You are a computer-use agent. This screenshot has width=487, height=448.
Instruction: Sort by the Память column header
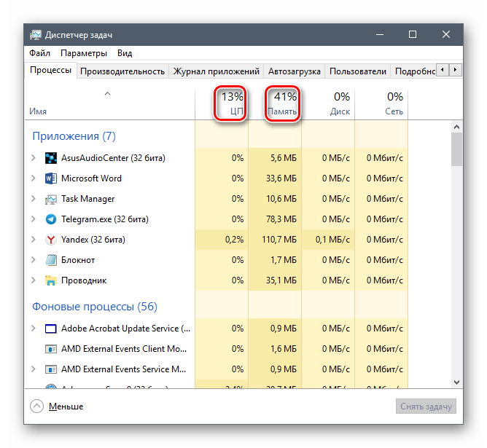(275, 104)
